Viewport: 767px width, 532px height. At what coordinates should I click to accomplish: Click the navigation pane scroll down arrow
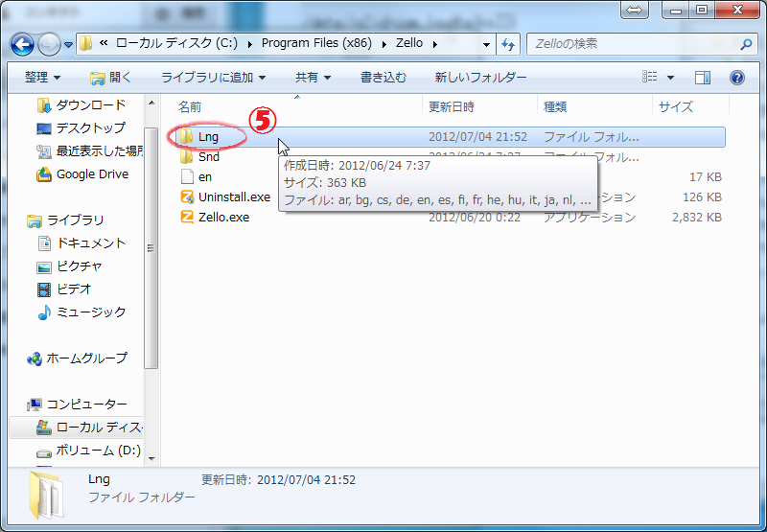point(151,458)
